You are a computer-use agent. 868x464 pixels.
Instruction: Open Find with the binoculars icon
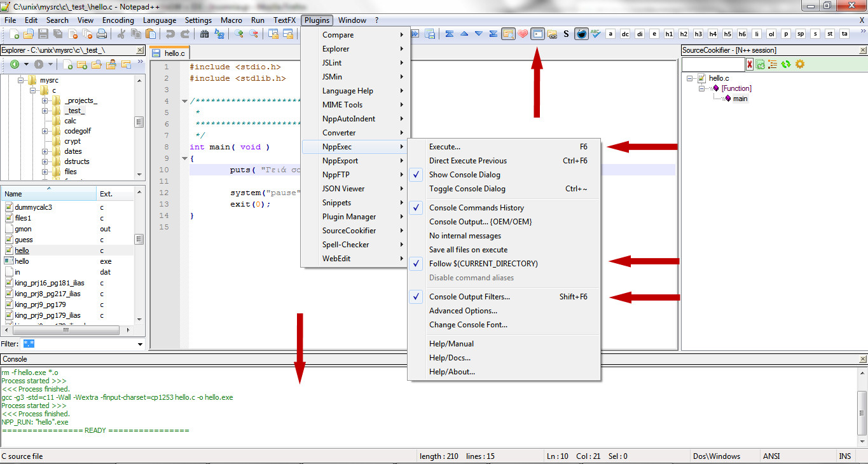point(205,34)
